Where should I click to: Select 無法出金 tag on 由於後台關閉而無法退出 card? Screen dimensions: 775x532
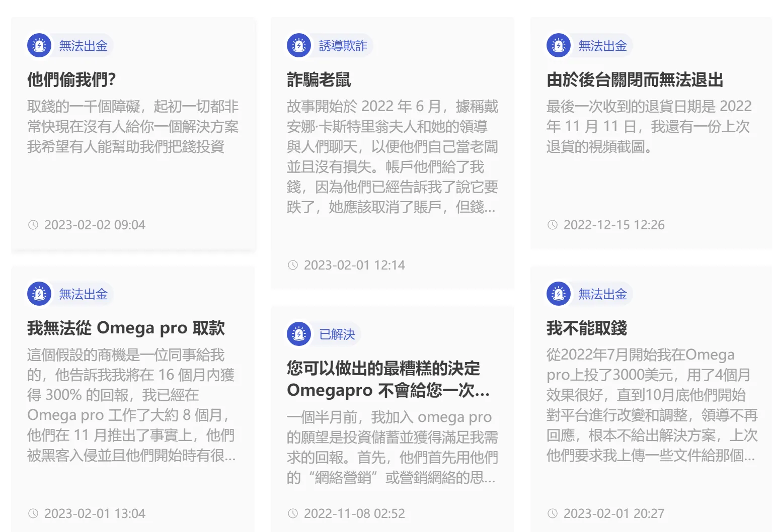pyautogui.click(x=603, y=46)
